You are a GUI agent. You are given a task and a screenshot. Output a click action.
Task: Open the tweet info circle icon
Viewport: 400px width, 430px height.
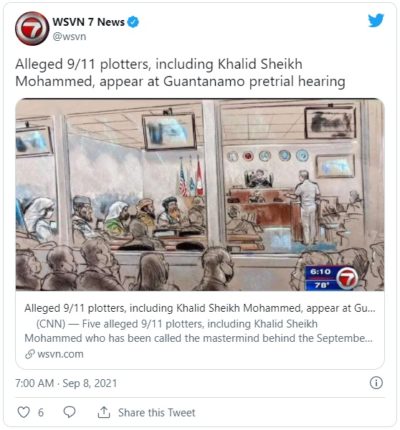(x=376, y=383)
